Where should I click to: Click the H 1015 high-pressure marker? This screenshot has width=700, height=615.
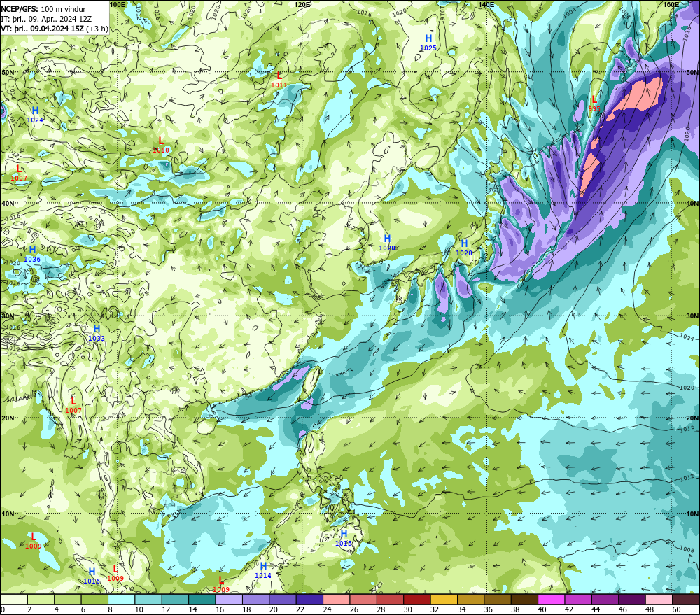343,538
